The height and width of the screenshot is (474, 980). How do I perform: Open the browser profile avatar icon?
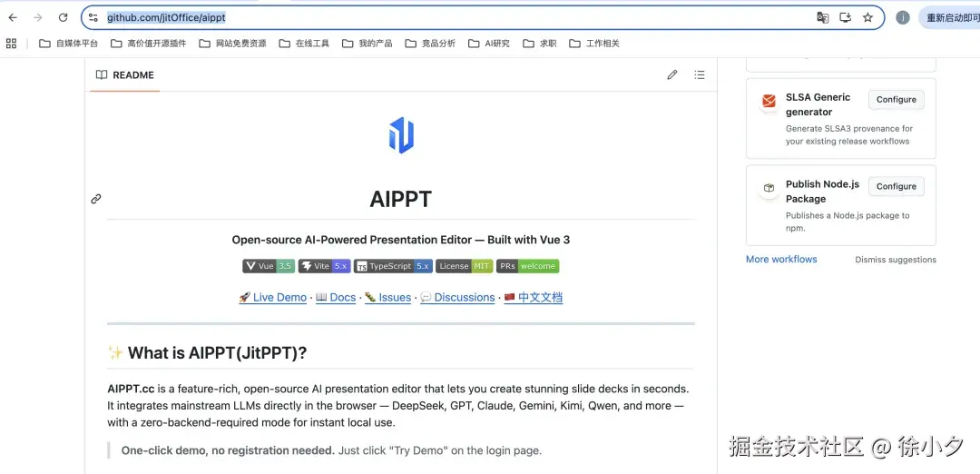coord(903,17)
